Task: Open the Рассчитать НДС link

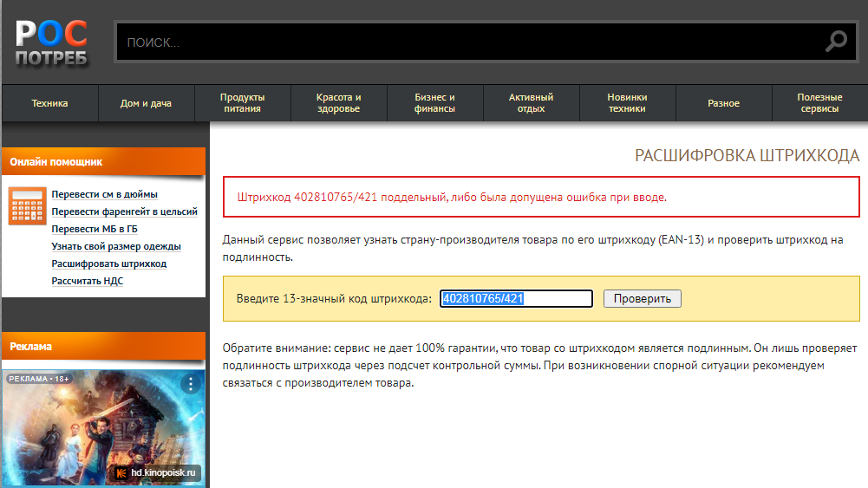Action: click(x=88, y=281)
